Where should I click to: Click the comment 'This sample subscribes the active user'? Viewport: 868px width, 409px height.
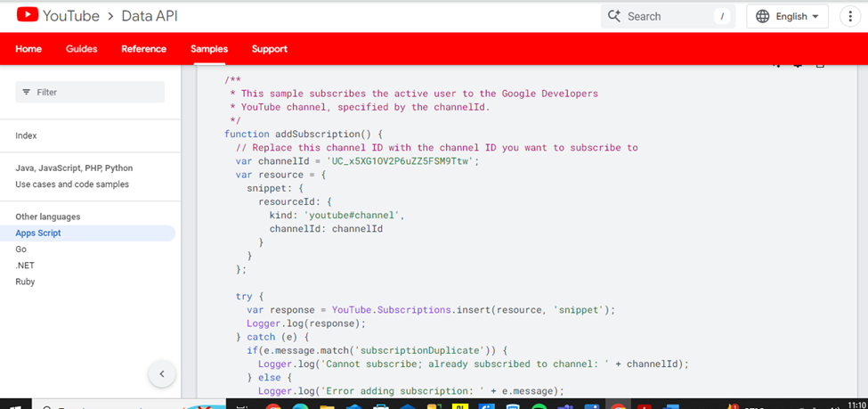click(414, 94)
